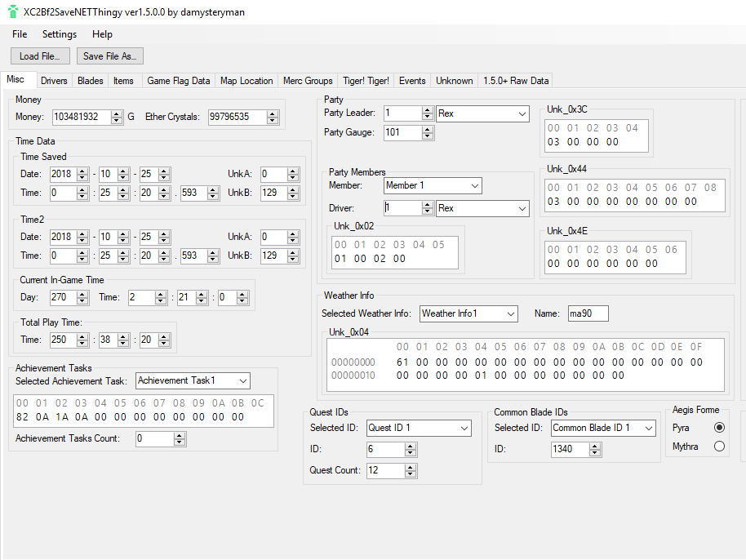The width and height of the screenshot is (746, 560).
Task: Expand the Party Leader name dropdown
Action: click(x=522, y=114)
